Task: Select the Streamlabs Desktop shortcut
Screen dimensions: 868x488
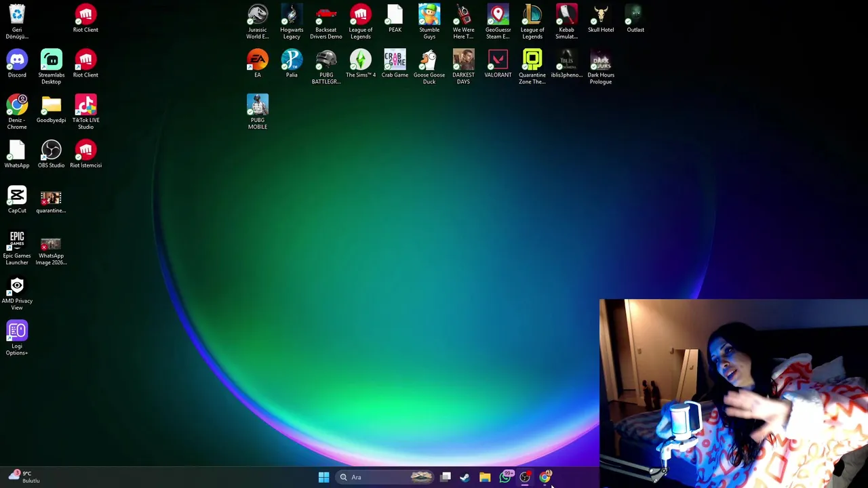Action: 51,66
